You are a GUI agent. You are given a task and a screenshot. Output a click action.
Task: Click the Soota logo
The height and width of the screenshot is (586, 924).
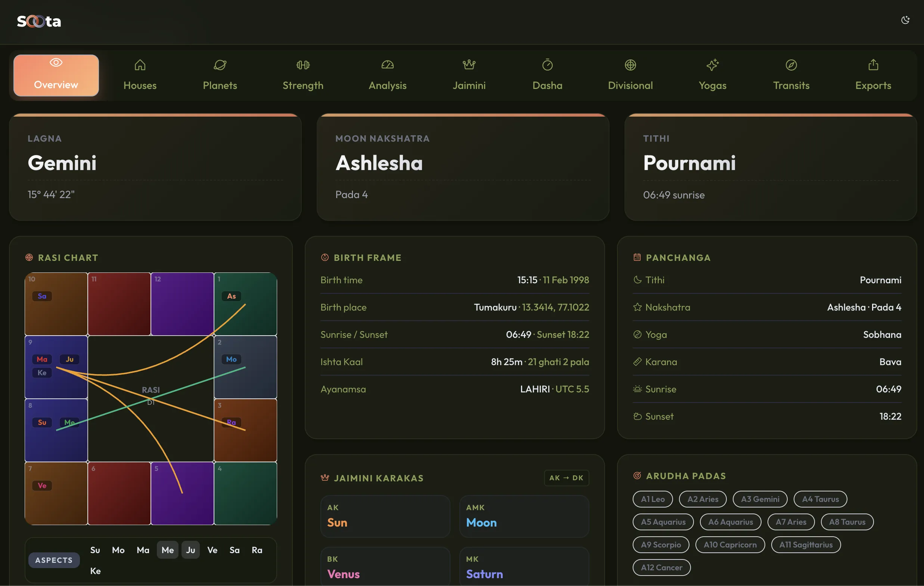[39, 21]
